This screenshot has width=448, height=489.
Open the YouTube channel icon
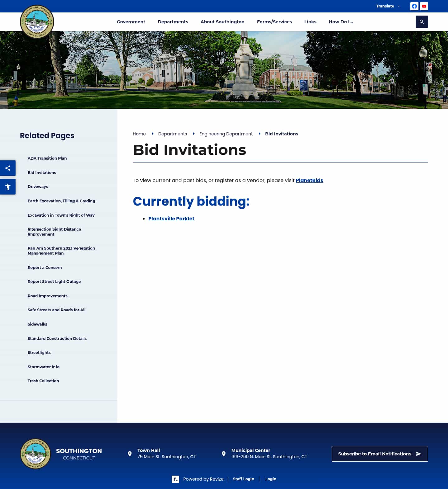(424, 6)
